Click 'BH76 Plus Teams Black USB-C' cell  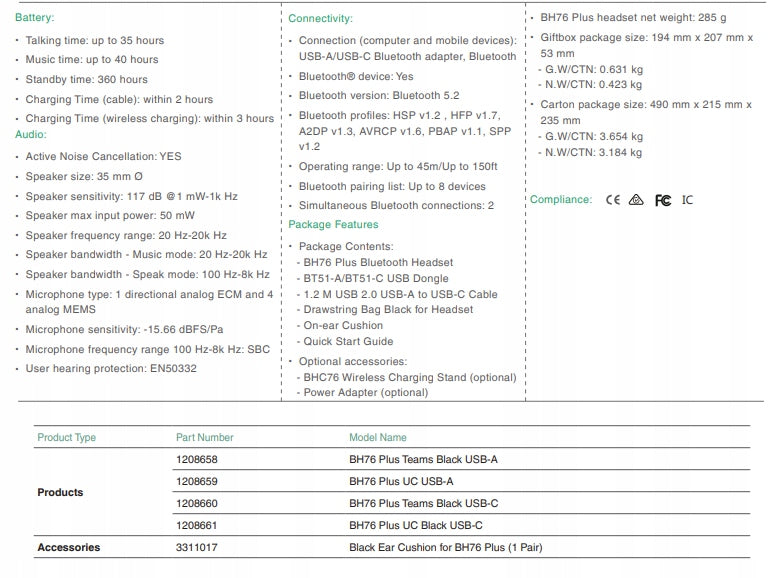pos(424,504)
